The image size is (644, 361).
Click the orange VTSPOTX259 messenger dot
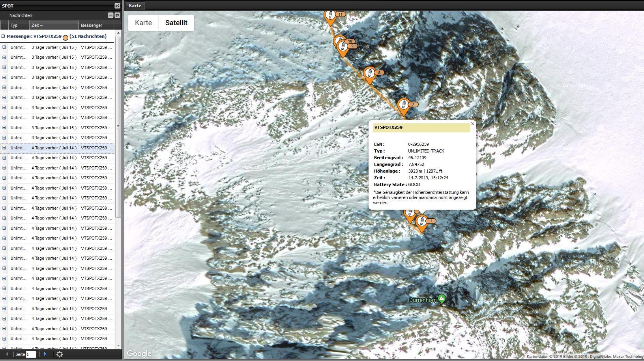point(66,37)
